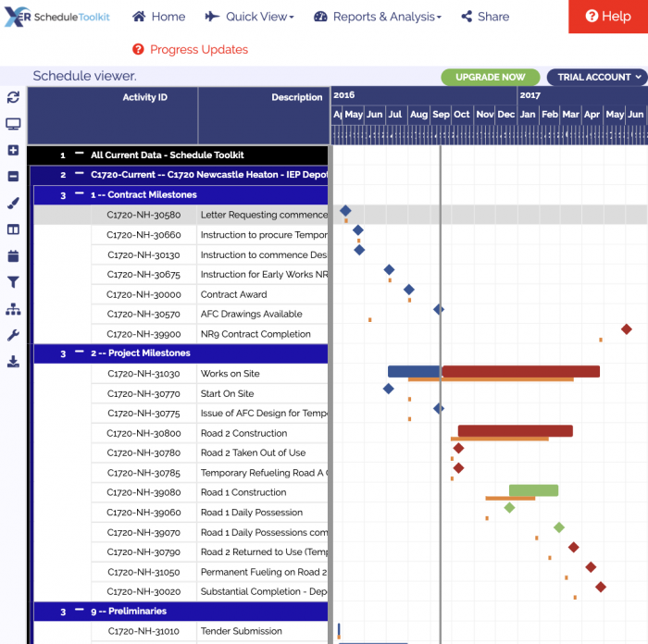648x644 pixels.
Task: Click the green Road 1 Construction bar
Action: point(533,490)
